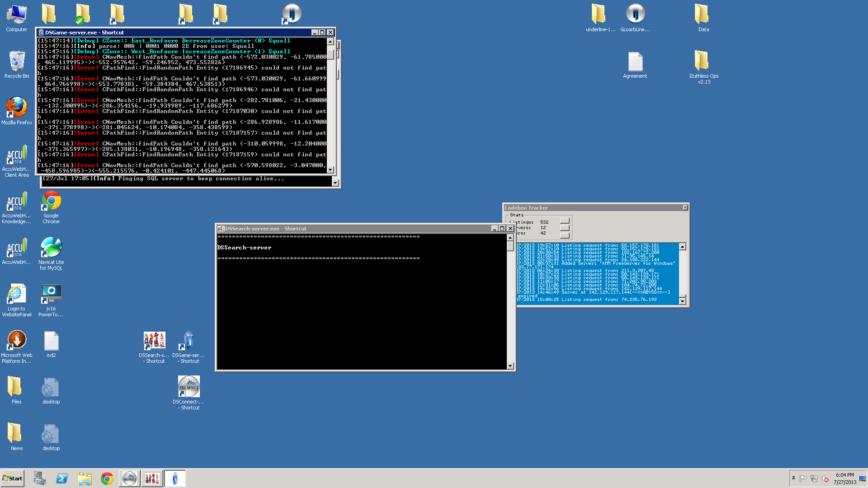Click Windows PowerShell icon in the taskbar
Viewport: 868px width, 488px height.
click(x=62, y=479)
